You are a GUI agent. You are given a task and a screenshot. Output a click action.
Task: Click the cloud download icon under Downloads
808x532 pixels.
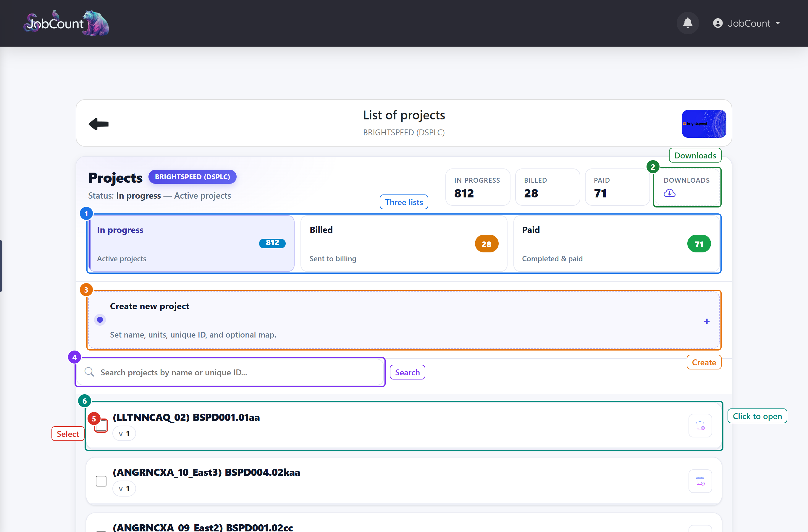coord(669,193)
